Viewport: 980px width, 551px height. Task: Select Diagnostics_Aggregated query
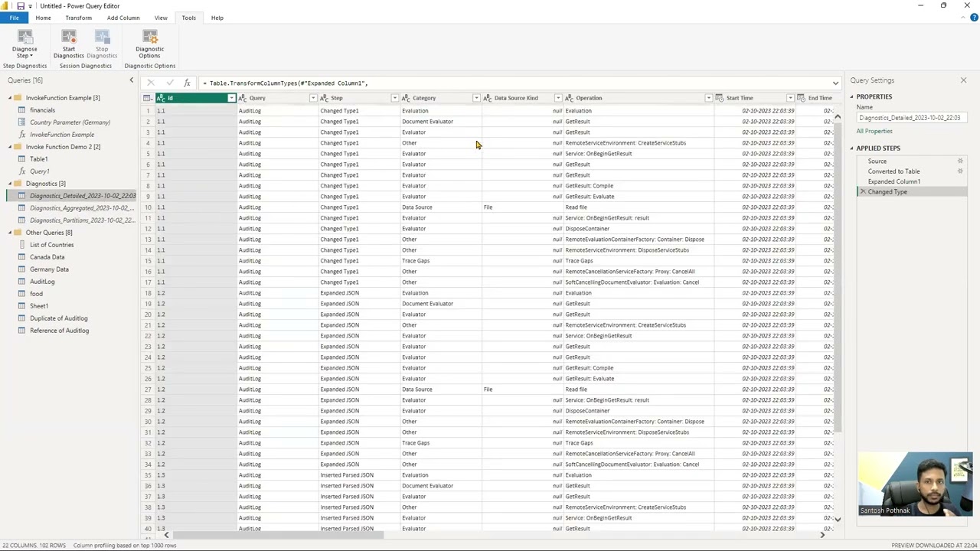point(82,208)
